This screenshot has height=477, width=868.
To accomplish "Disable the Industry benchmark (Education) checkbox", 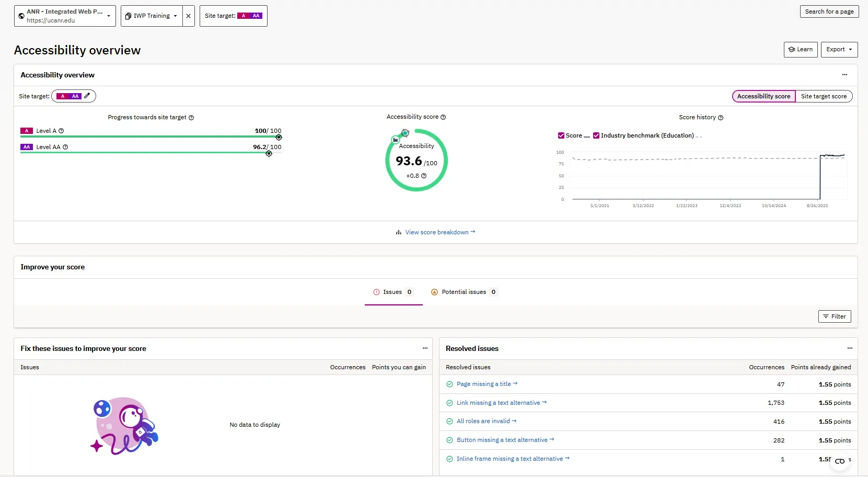I will click(596, 135).
